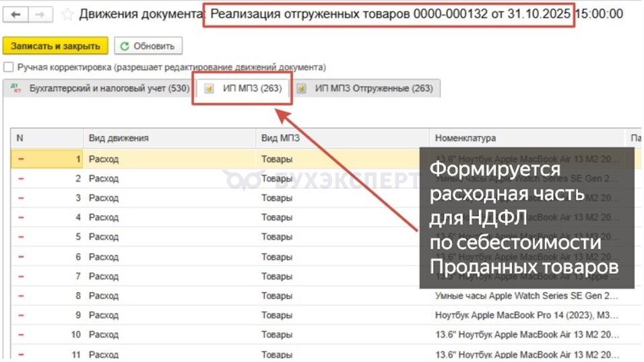The width and height of the screenshot is (644, 362).
Task: Click the red minus icon in row 4
Action: (21, 217)
